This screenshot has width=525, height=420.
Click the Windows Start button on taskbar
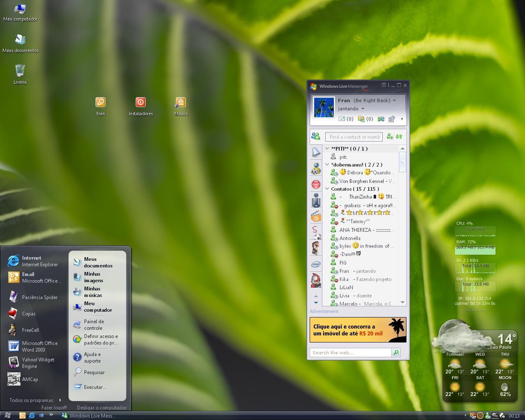point(7,415)
